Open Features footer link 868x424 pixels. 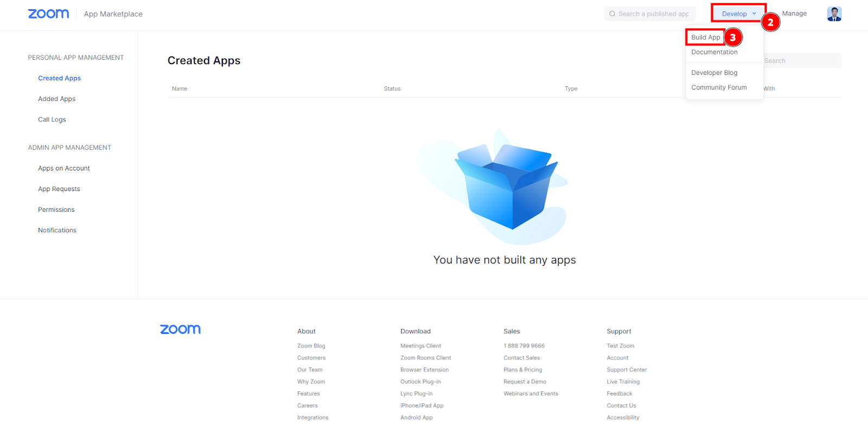308,394
